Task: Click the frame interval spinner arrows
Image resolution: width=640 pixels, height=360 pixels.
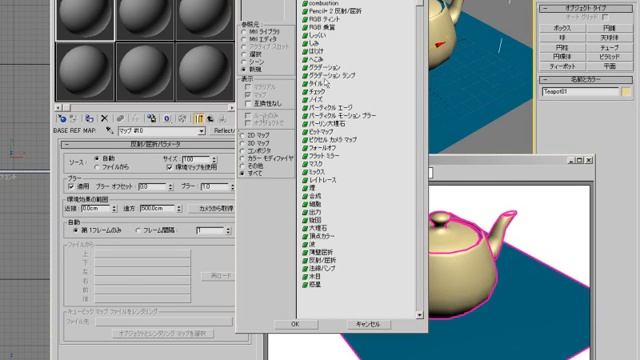Action: pos(228,231)
